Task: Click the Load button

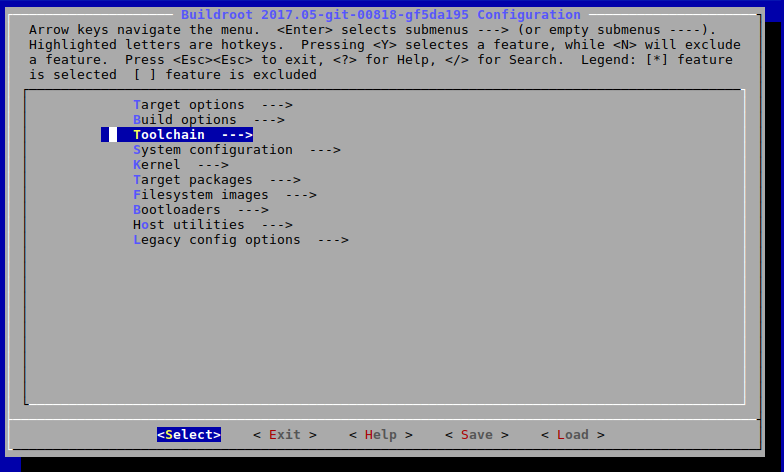Action: tap(573, 435)
